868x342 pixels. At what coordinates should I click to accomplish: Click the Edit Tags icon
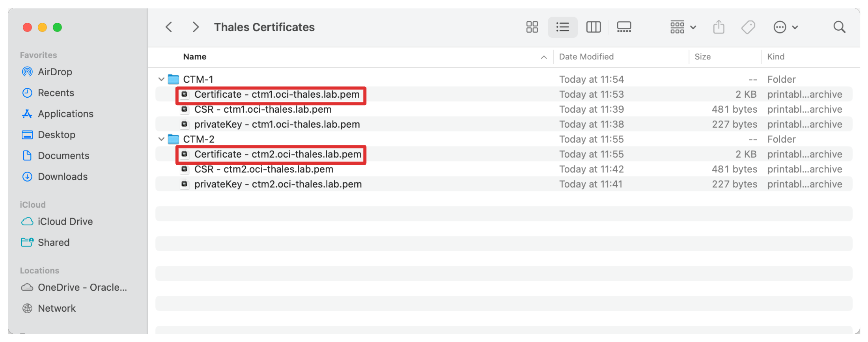click(x=748, y=27)
